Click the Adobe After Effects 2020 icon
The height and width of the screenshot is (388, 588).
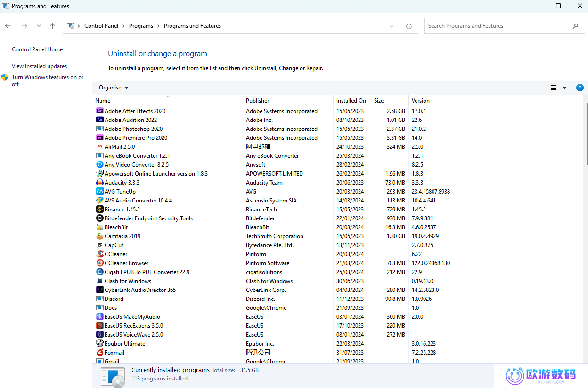tap(99, 111)
